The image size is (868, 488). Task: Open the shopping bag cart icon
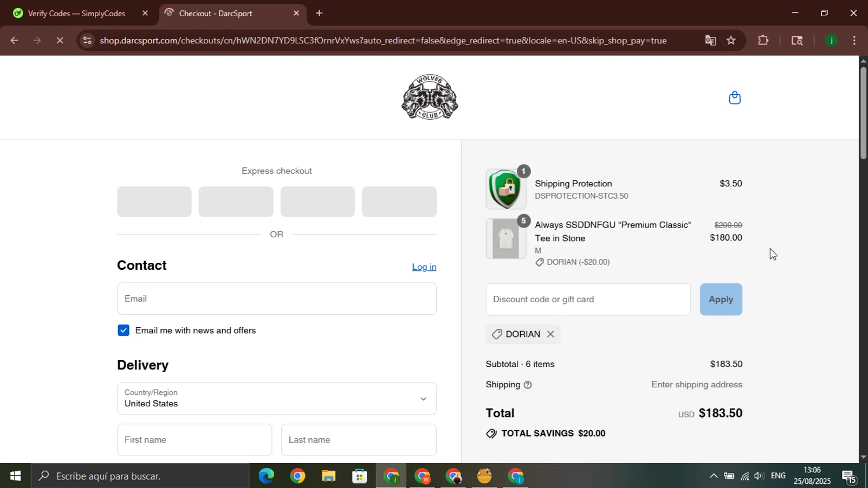pos(734,98)
